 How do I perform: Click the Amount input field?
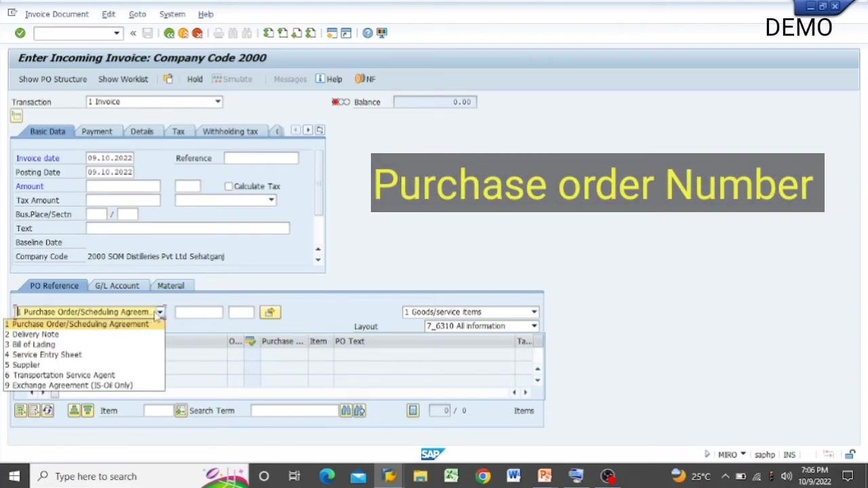[123, 186]
